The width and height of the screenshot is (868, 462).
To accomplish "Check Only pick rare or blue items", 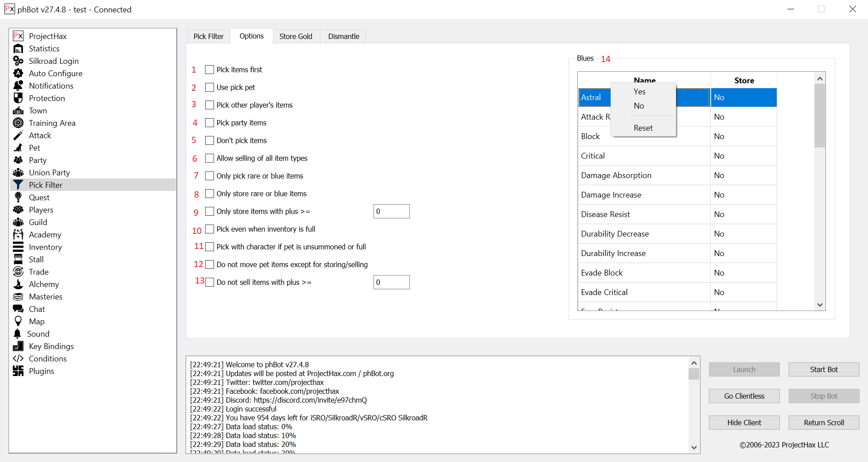I will click(x=210, y=176).
